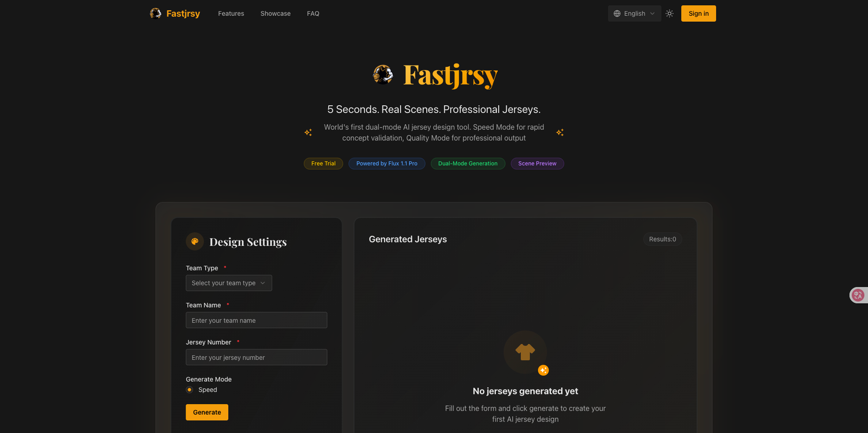Focus the jersey number input field
This screenshot has width=868, height=433.
[257, 357]
